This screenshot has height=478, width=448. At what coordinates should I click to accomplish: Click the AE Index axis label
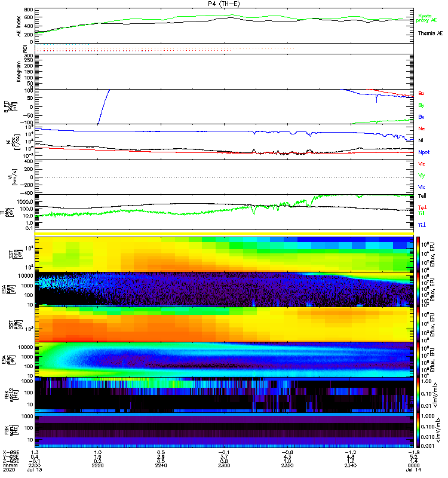(x=19, y=26)
